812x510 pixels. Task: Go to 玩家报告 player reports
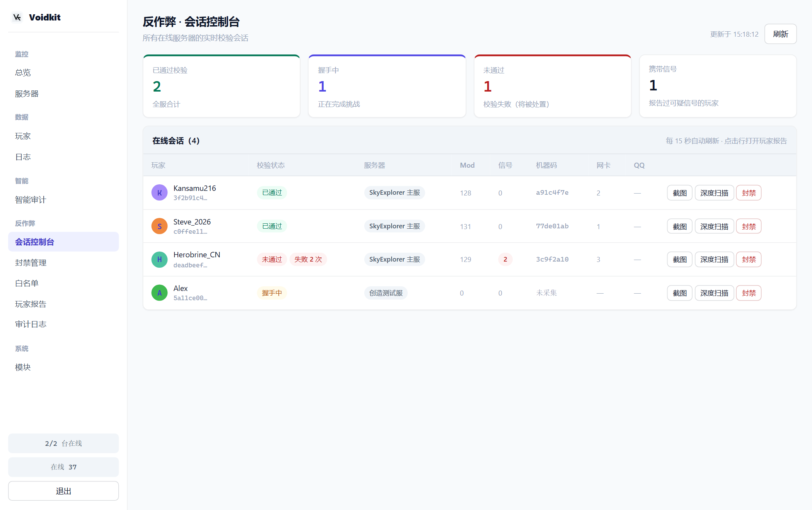(63, 304)
